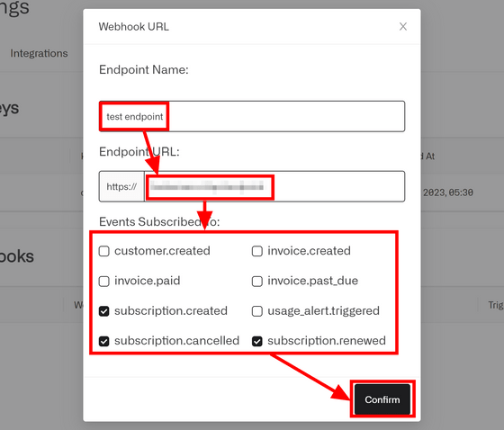Close the Webhook URL dialog

403,27
